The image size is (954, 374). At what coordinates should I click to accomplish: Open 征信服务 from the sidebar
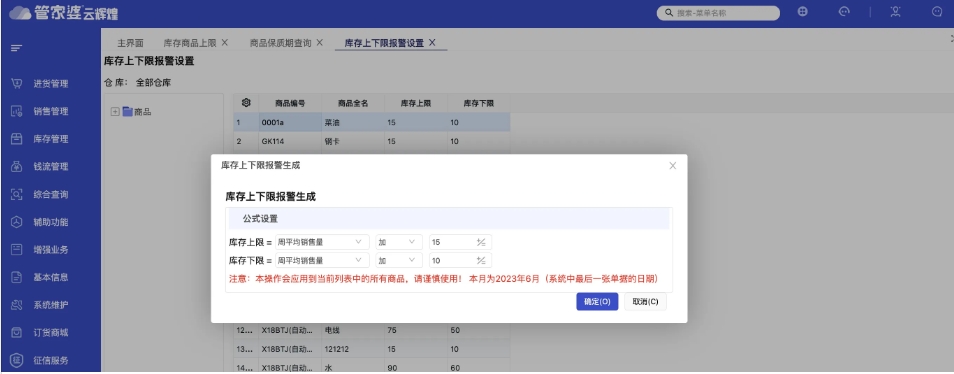[50, 360]
